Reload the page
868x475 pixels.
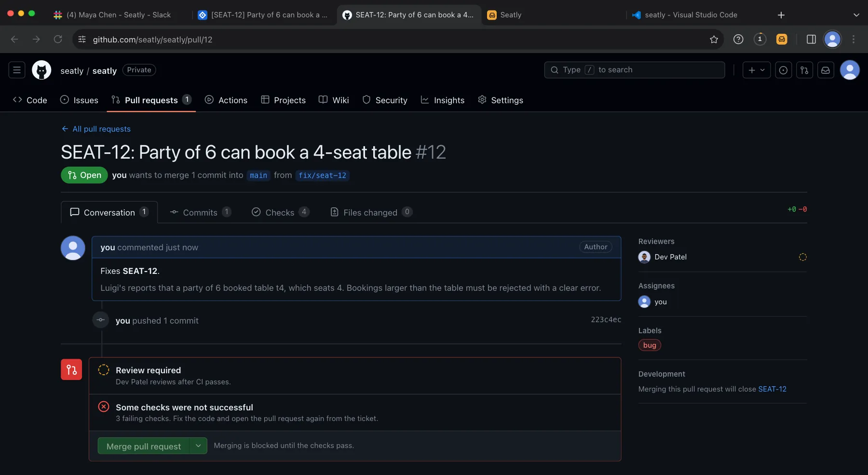pyautogui.click(x=58, y=40)
